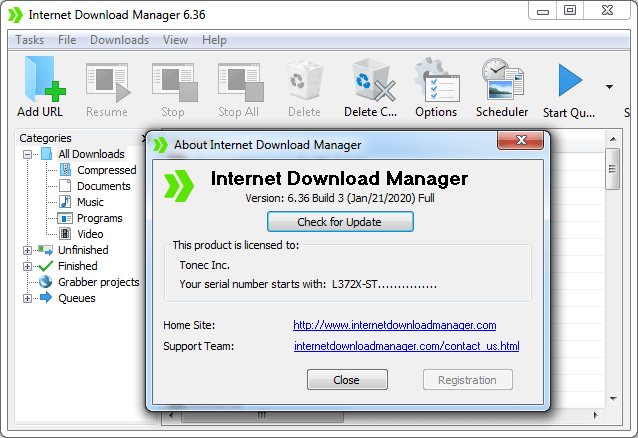638x438 pixels.
Task: Open the File menu
Action: (x=67, y=40)
